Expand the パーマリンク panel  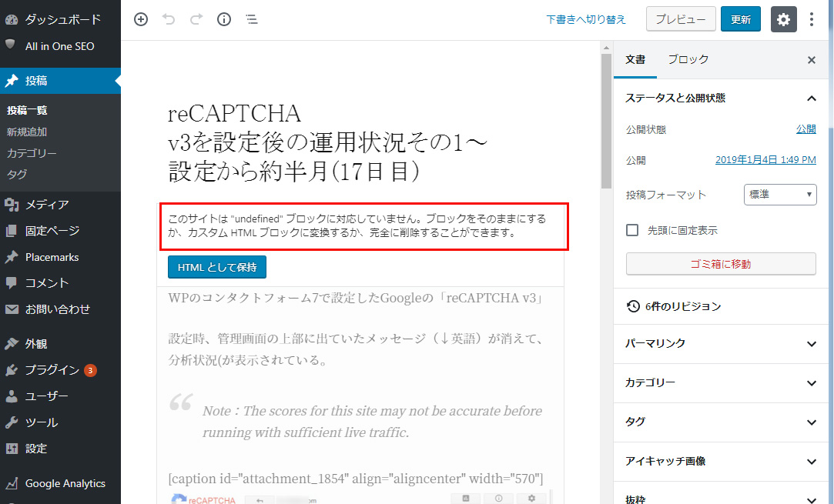(x=721, y=344)
